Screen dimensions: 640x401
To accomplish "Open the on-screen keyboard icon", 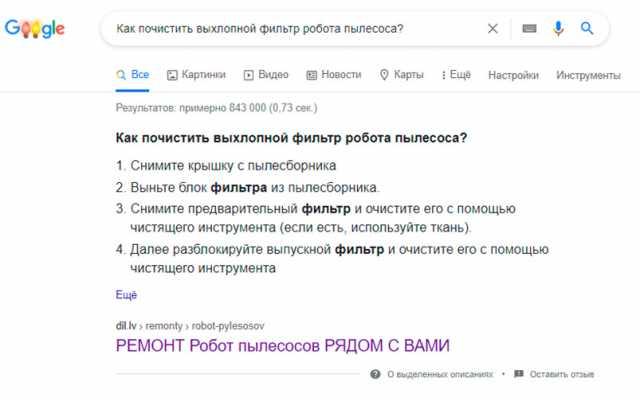I will pyautogui.click(x=529, y=29).
